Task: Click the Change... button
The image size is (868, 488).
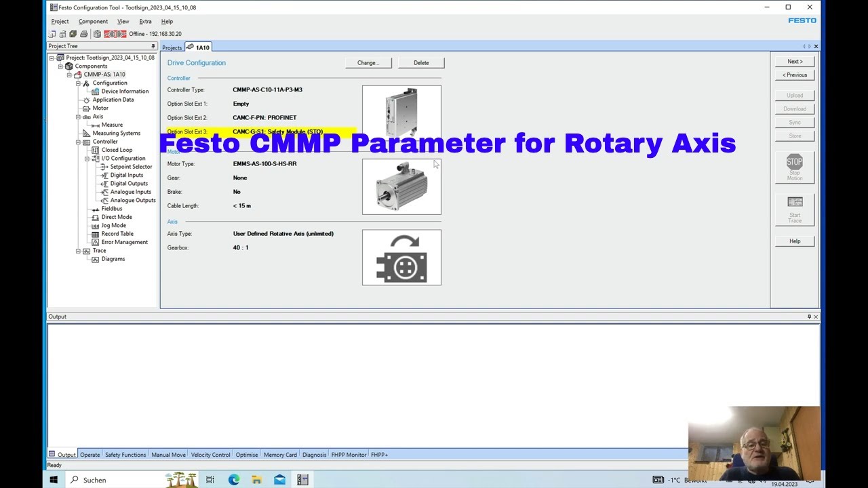Action: coord(368,63)
